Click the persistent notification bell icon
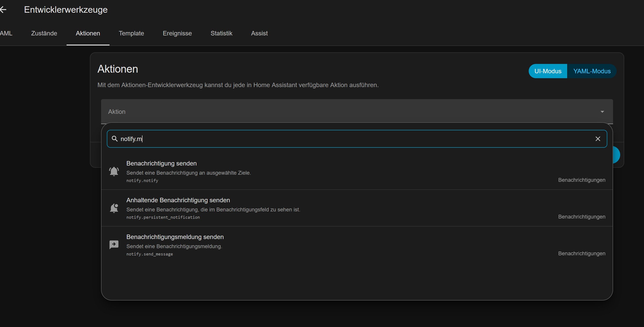The image size is (644, 327). [114, 208]
